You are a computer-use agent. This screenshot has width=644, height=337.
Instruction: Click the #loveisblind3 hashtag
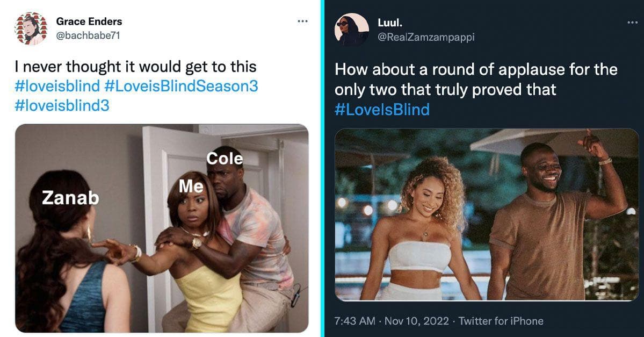(x=62, y=106)
